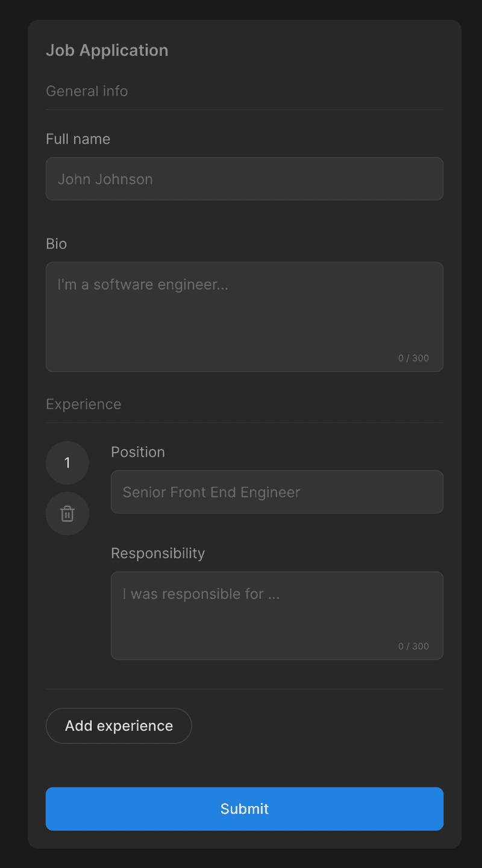Click the John Johnson placeholder text

coord(105,179)
